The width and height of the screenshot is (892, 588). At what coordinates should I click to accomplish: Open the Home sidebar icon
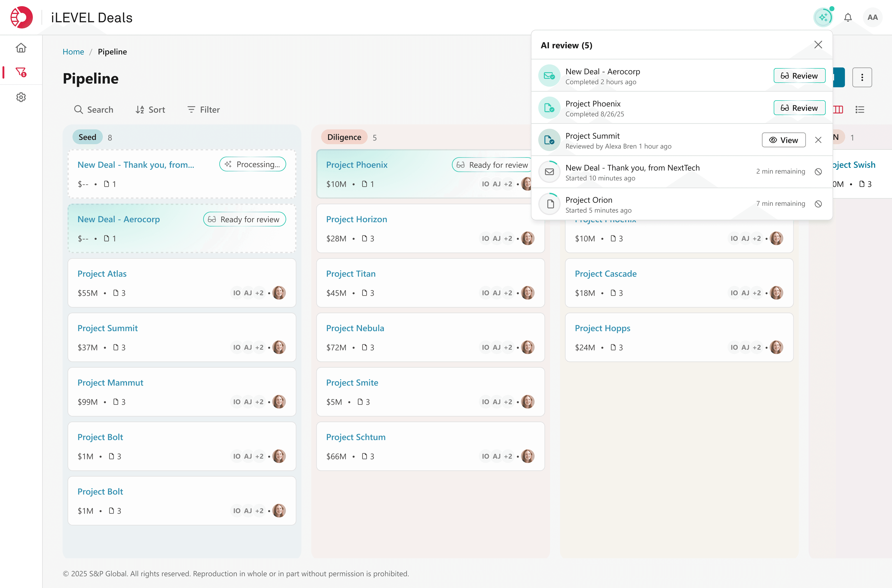click(x=21, y=48)
